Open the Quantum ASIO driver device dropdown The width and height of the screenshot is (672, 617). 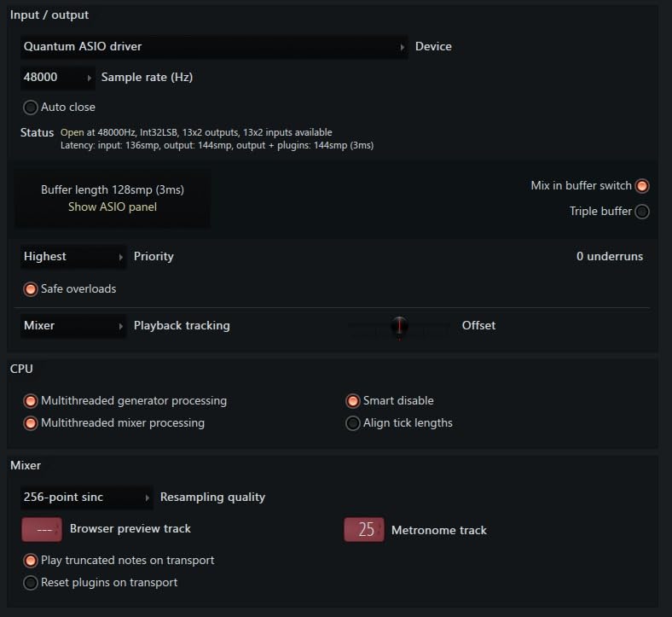(x=214, y=47)
